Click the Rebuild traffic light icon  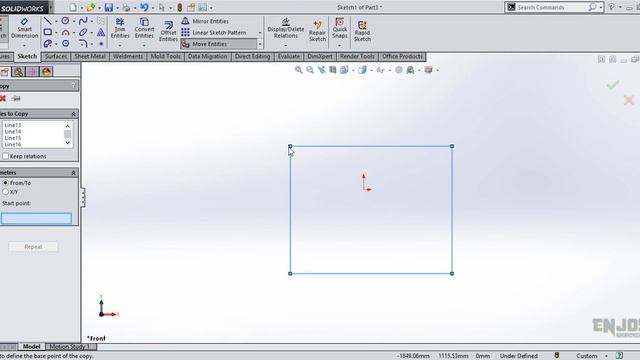[x=180, y=7]
